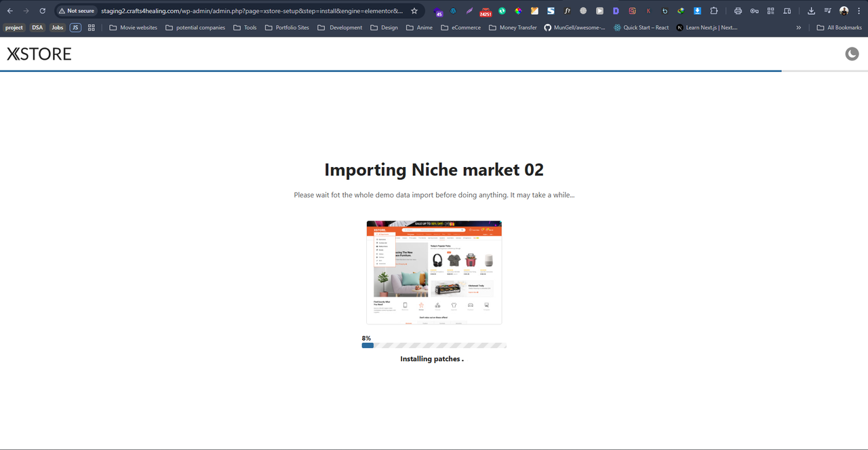Click the Please wait demo data import message

434,195
